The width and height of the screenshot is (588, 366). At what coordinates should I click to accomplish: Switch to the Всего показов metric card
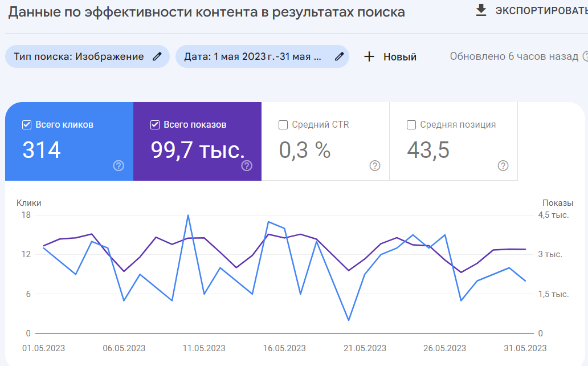(197, 141)
